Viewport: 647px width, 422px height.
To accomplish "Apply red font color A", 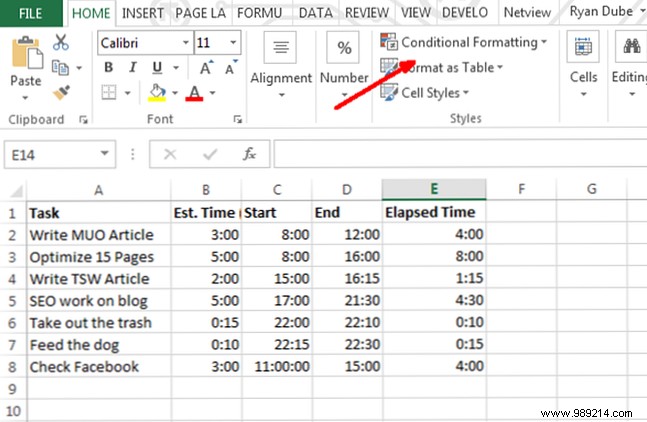I will [194, 93].
